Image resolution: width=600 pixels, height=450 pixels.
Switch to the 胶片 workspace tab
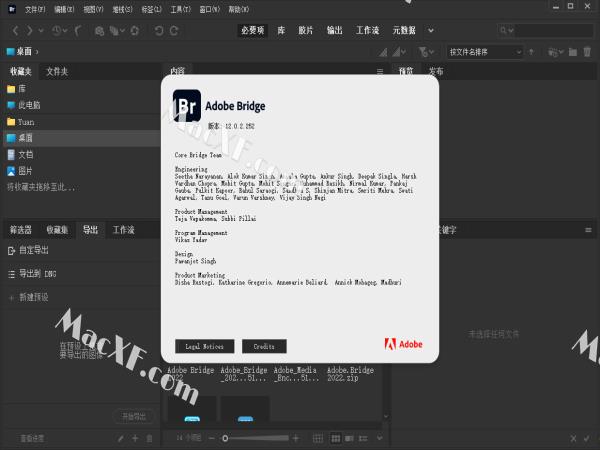305,30
